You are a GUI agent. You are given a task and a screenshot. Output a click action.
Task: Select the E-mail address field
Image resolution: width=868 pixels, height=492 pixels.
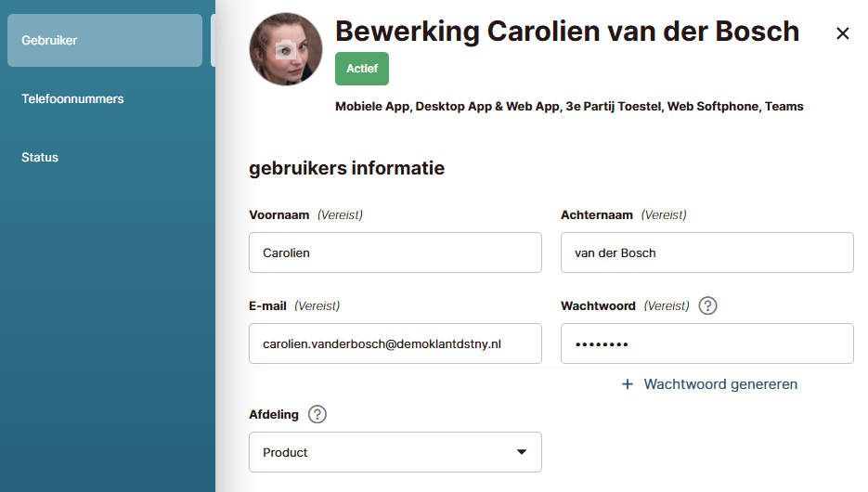(395, 343)
